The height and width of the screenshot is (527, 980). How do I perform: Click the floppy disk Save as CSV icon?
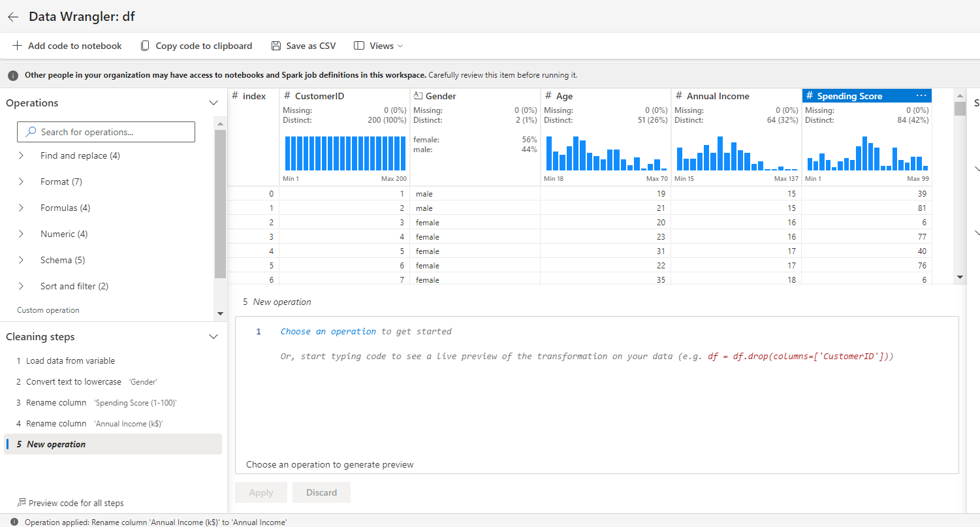click(x=276, y=46)
